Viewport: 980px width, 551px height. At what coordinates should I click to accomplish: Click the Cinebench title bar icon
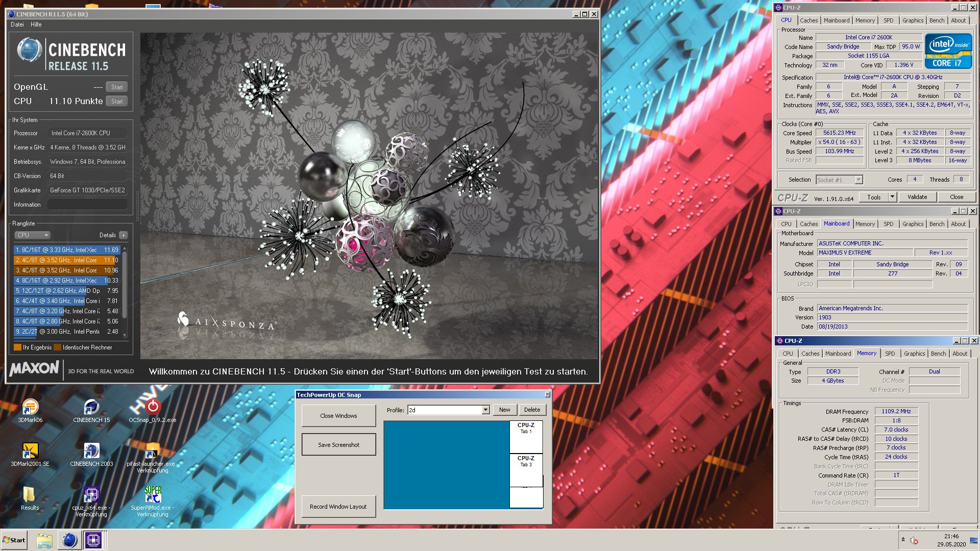(x=11, y=14)
